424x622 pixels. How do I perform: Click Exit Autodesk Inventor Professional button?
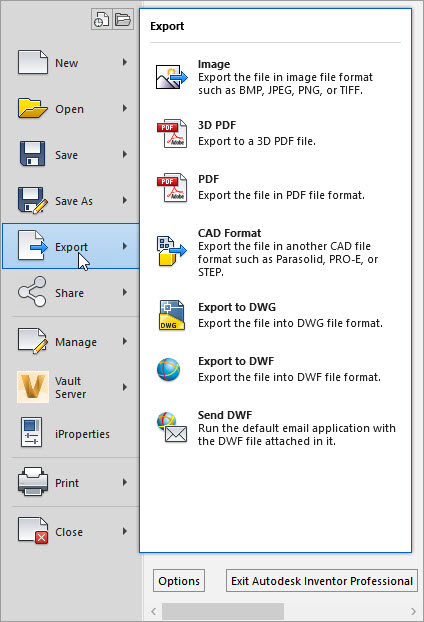[322, 581]
